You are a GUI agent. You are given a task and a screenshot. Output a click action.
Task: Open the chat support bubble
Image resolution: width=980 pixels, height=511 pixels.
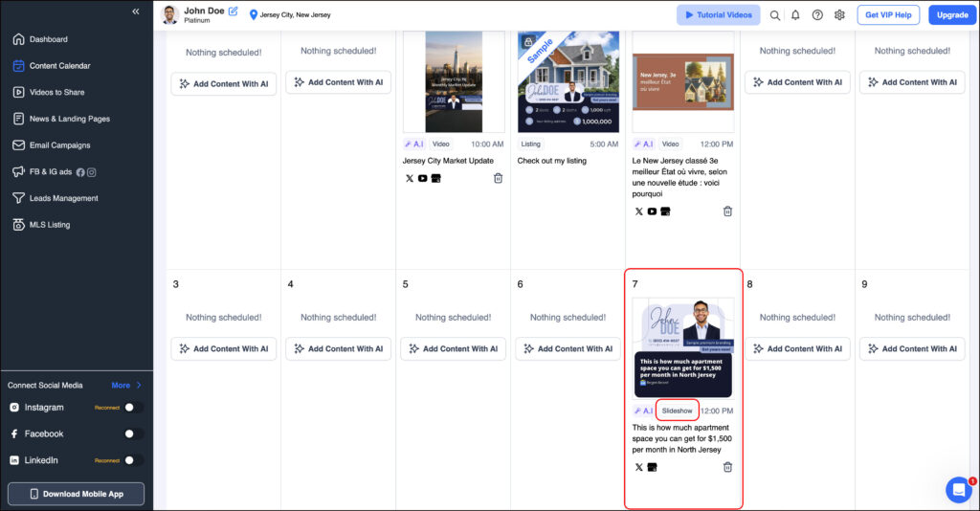point(958,490)
